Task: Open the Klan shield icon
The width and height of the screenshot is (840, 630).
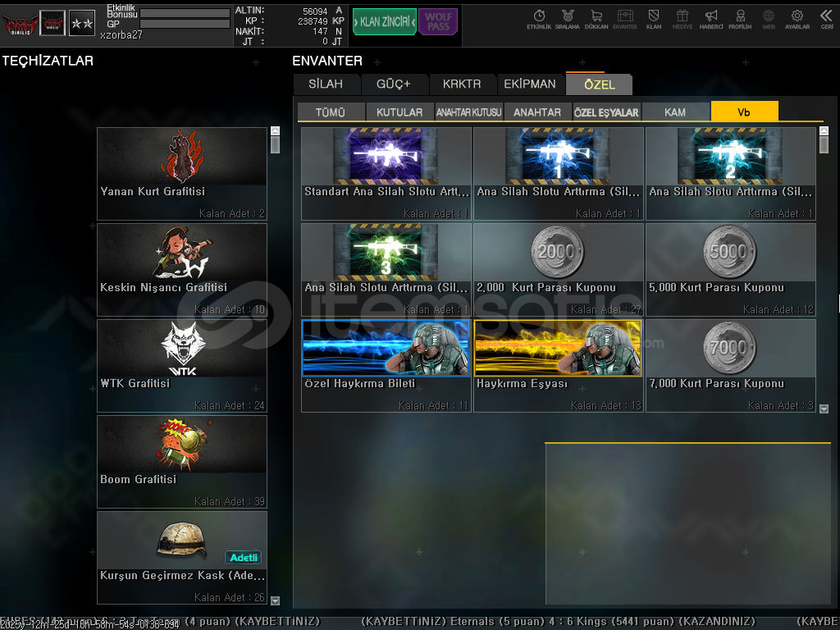Action: (x=654, y=20)
